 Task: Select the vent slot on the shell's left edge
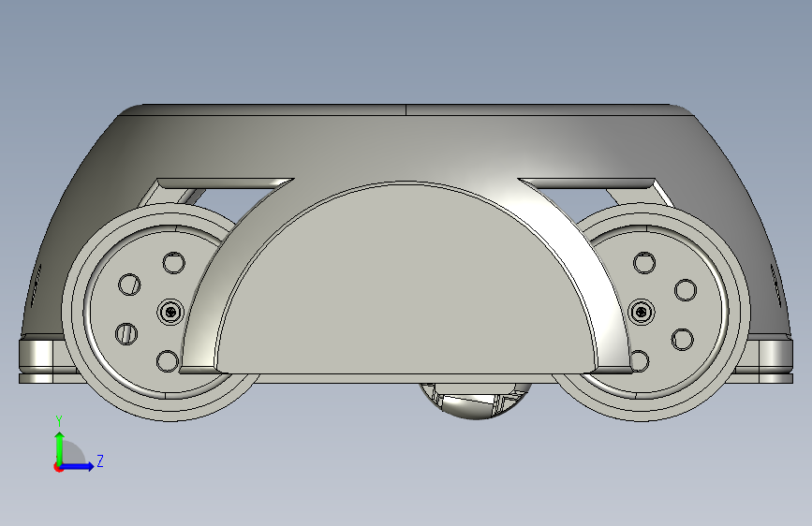[x=36, y=285]
